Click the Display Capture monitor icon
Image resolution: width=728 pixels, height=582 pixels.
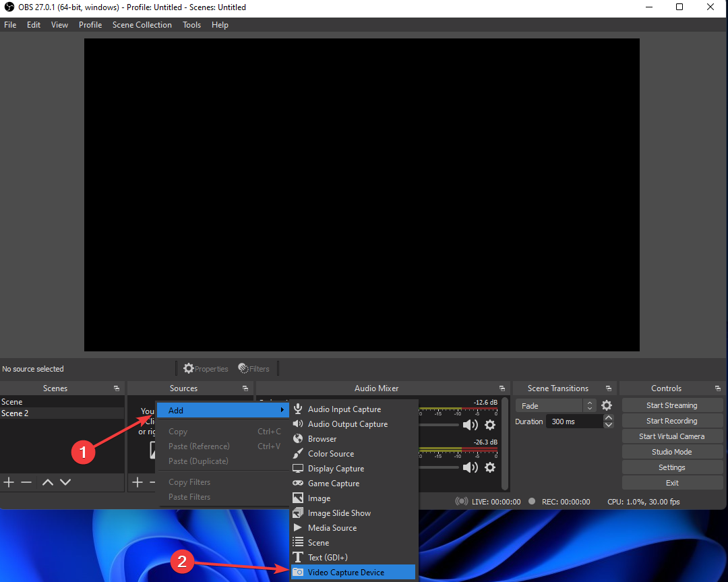pos(298,468)
